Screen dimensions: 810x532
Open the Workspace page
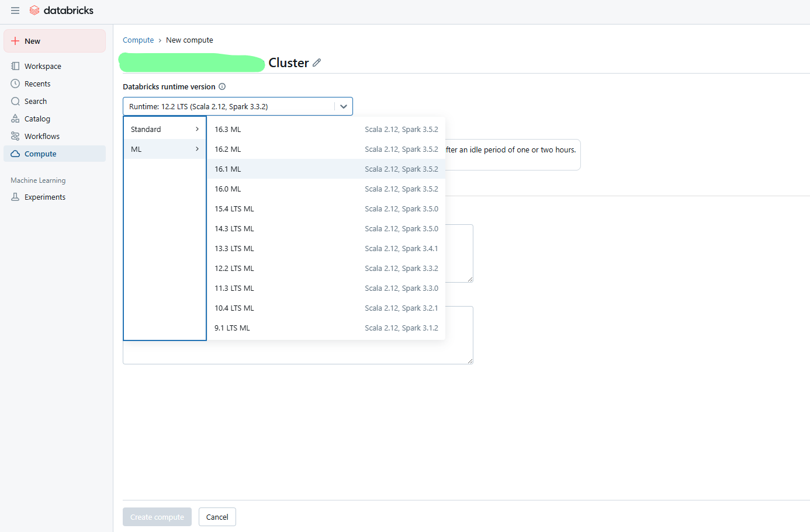(54, 66)
